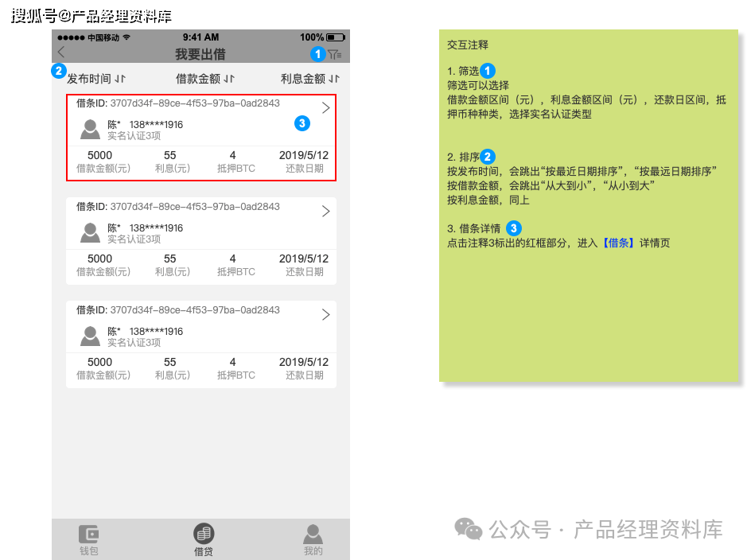This screenshot has height=560, width=747.
Task: Open first loan card chevron
Action: pos(326,107)
